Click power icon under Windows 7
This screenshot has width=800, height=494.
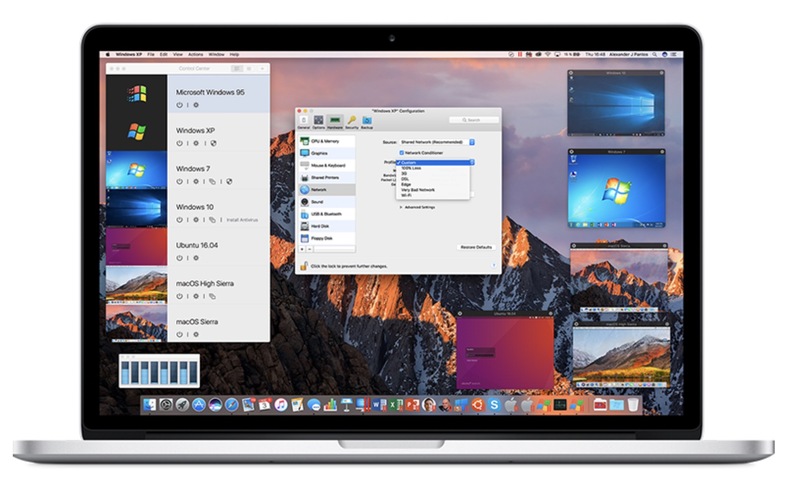[x=180, y=182]
